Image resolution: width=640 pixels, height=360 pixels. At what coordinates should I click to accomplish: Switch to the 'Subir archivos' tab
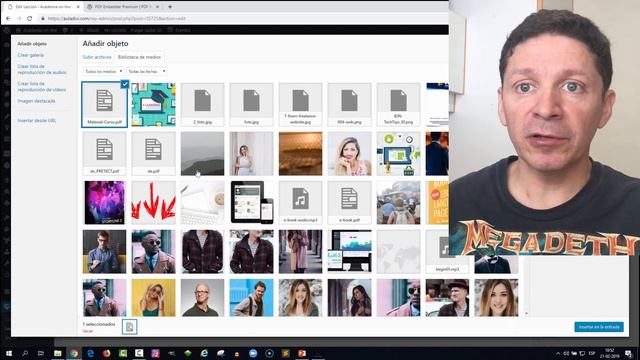97,57
